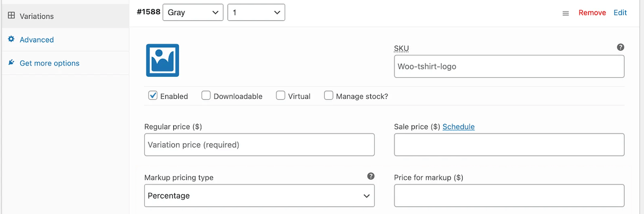
Task: Click the Advanced gear icon
Action: point(11,39)
